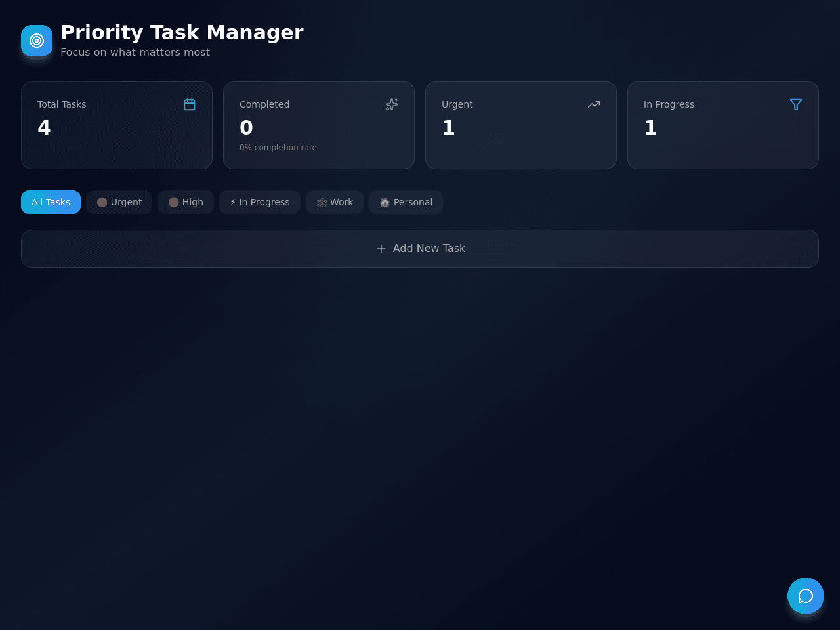840x630 pixels.
Task: Click the In Progress label in stats card
Action: [x=669, y=104]
